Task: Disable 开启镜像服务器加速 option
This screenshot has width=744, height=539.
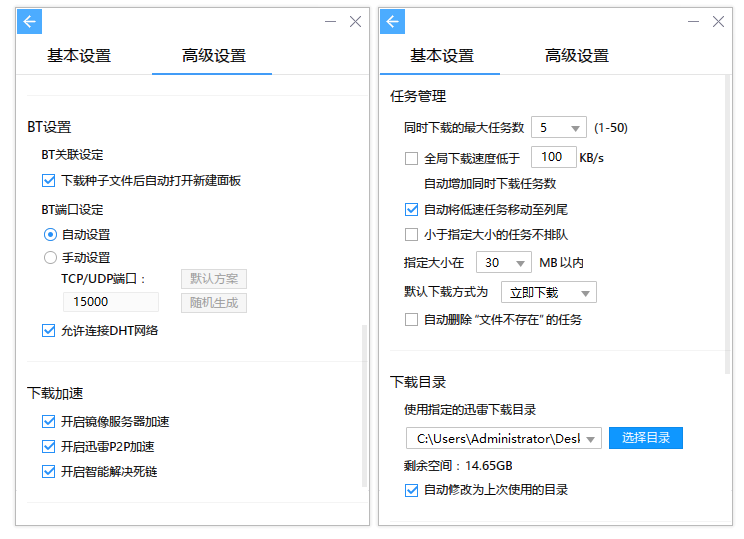Action: tap(49, 422)
